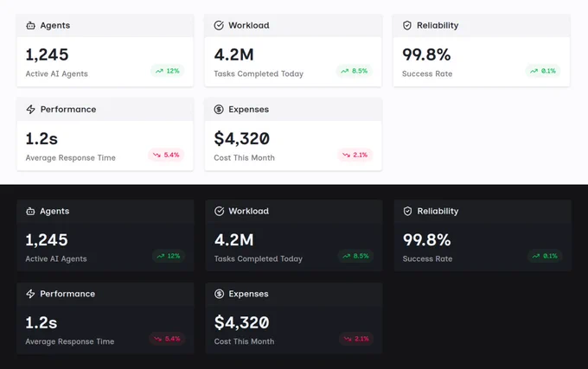Click the robot icon in dark Agents card
The width and height of the screenshot is (588, 369).
tap(31, 211)
